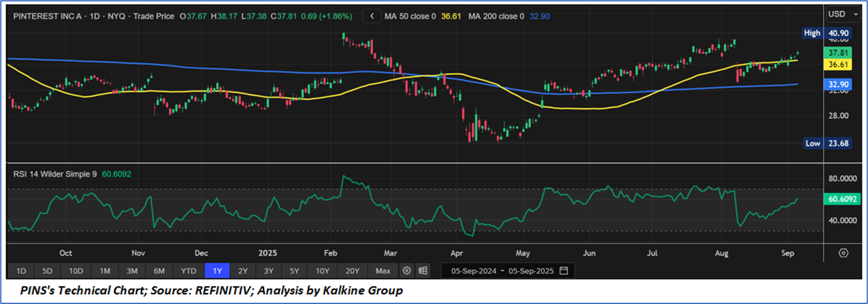Click the Oct label on time axis

[65, 253]
